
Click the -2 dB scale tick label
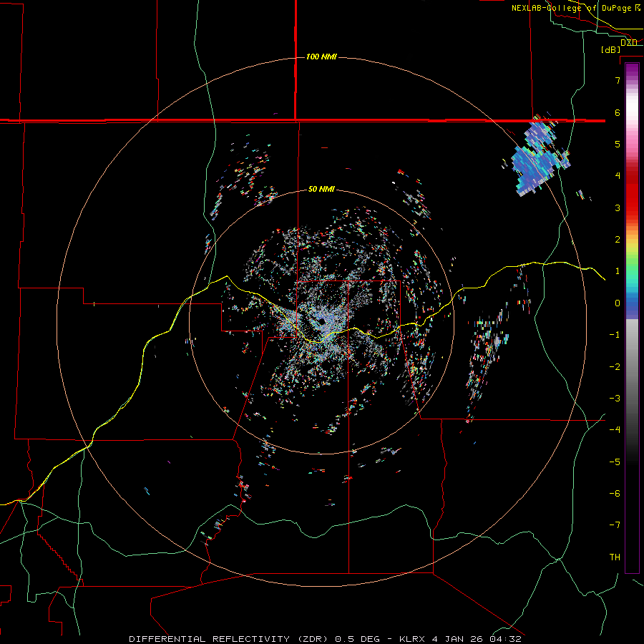[x=615, y=366]
